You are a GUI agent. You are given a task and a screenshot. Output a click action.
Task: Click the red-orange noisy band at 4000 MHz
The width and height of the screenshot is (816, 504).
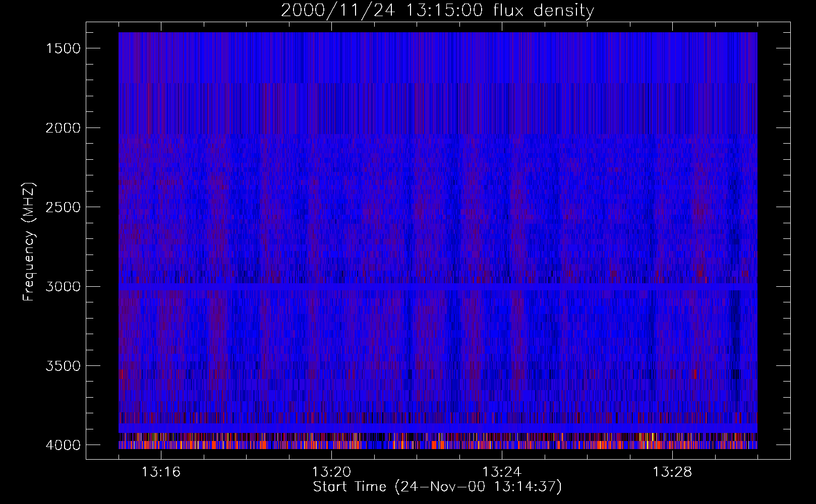pyautogui.click(x=438, y=445)
